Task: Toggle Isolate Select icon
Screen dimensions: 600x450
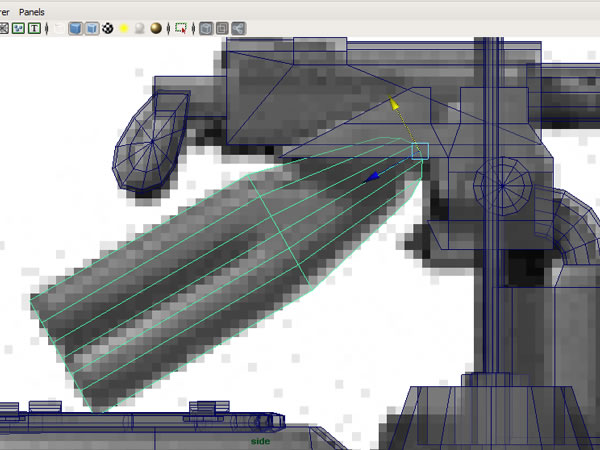Action: coord(181,28)
